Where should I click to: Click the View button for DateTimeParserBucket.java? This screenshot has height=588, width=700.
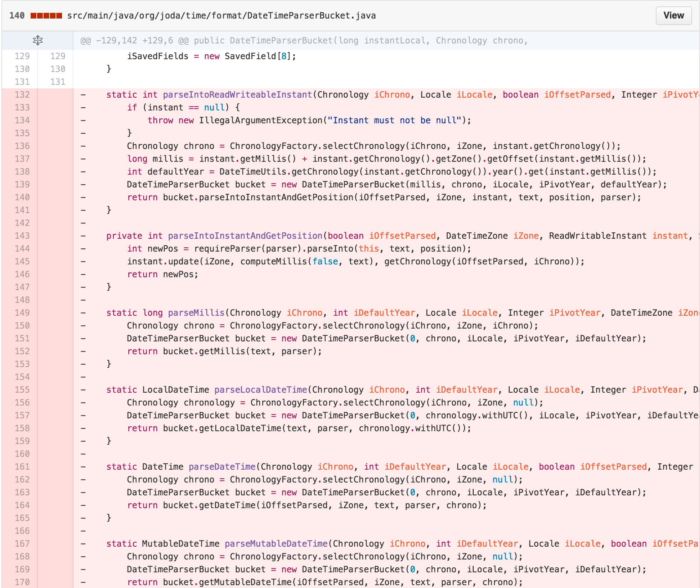[x=673, y=16]
